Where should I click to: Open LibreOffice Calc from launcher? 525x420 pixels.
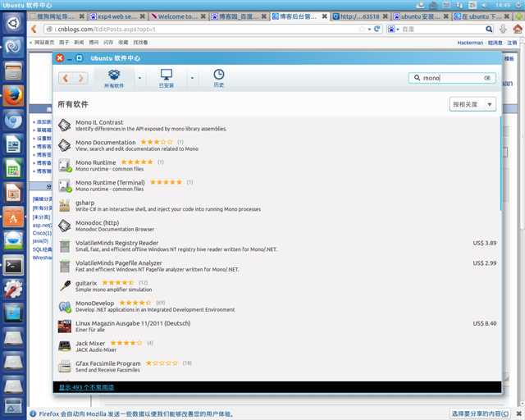(x=13, y=168)
